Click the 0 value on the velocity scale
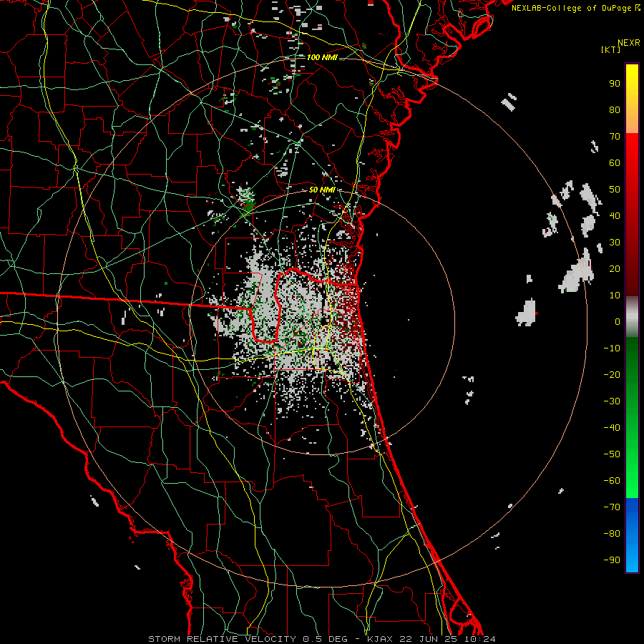644x644 pixels. pos(618,322)
